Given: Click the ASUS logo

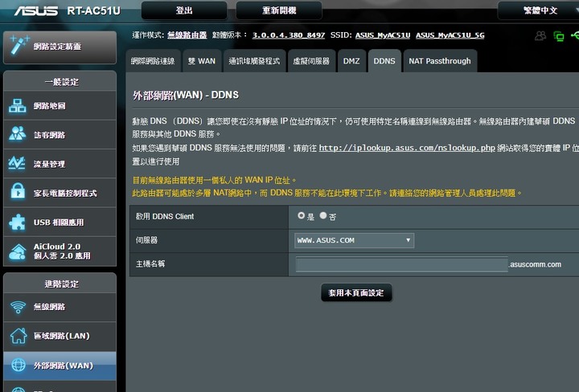Looking at the screenshot, I should tap(36, 10).
